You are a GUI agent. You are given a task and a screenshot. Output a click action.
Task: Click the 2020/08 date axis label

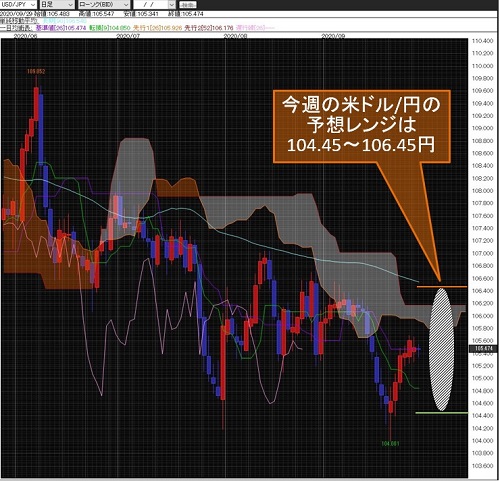tap(235, 36)
